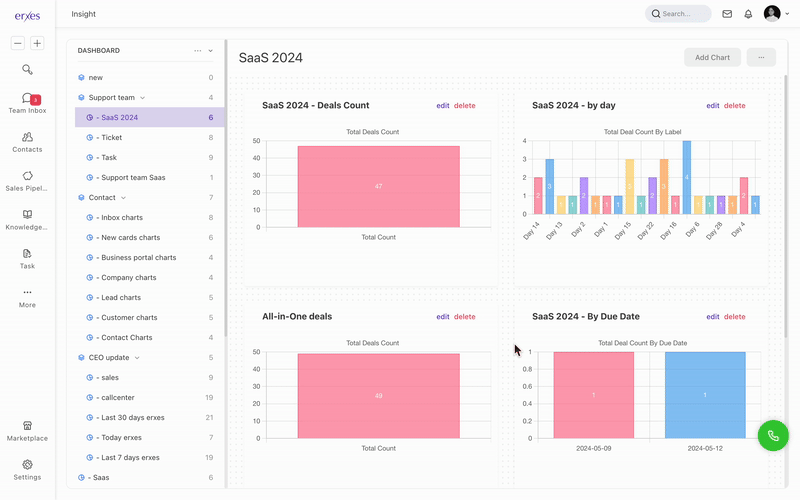Click the pink bar labeled 49

[379, 396]
